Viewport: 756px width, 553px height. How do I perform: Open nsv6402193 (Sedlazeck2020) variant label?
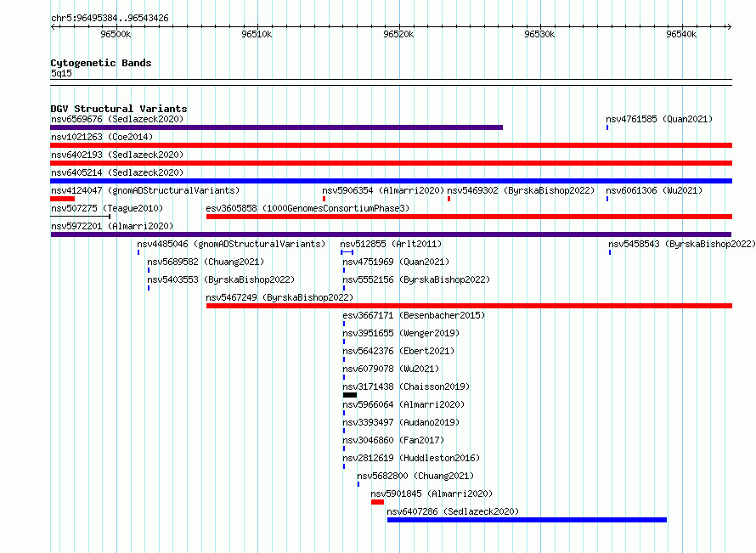117,155
